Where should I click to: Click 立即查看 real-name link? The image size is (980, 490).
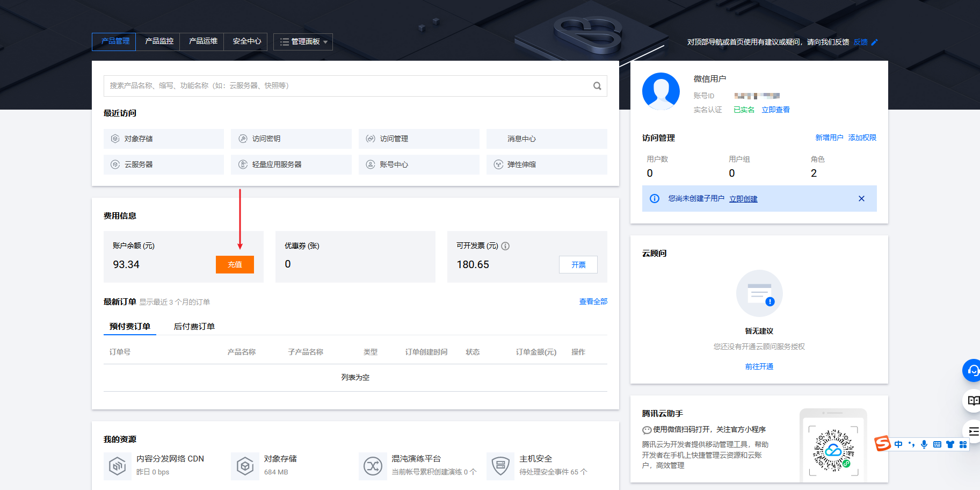[x=776, y=110]
